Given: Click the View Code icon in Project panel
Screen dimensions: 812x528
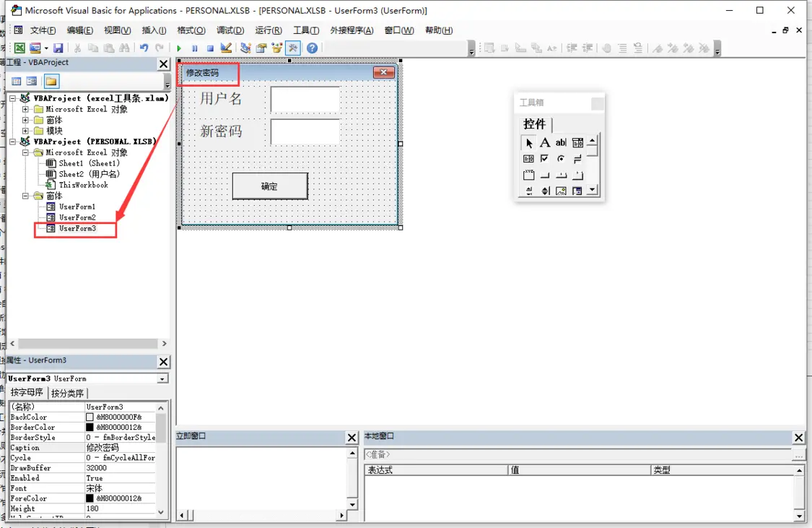Looking at the screenshot, I should point(17,82).
